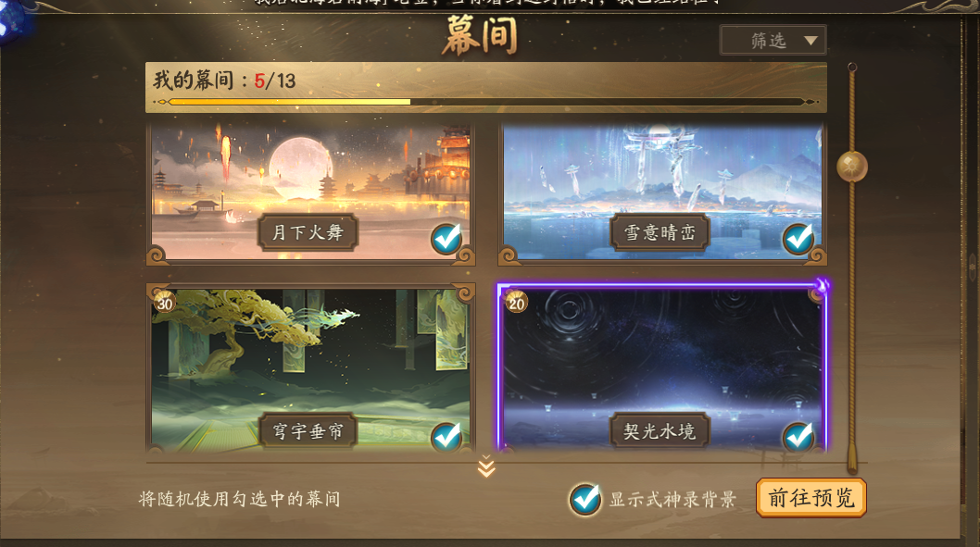980x547 pixels.
Task: Open the 契光水境 starry water thumbnail
Action: 662,368
